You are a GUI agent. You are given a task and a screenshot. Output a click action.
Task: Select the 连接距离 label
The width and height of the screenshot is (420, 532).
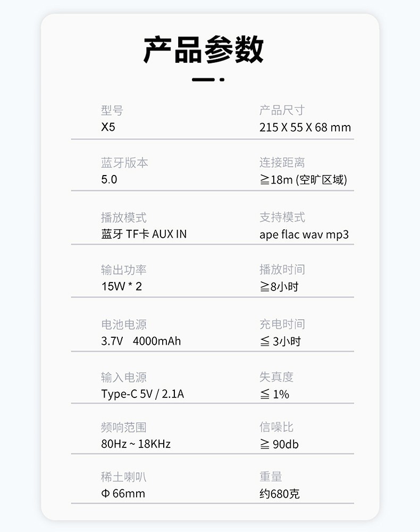click(282, 163)
